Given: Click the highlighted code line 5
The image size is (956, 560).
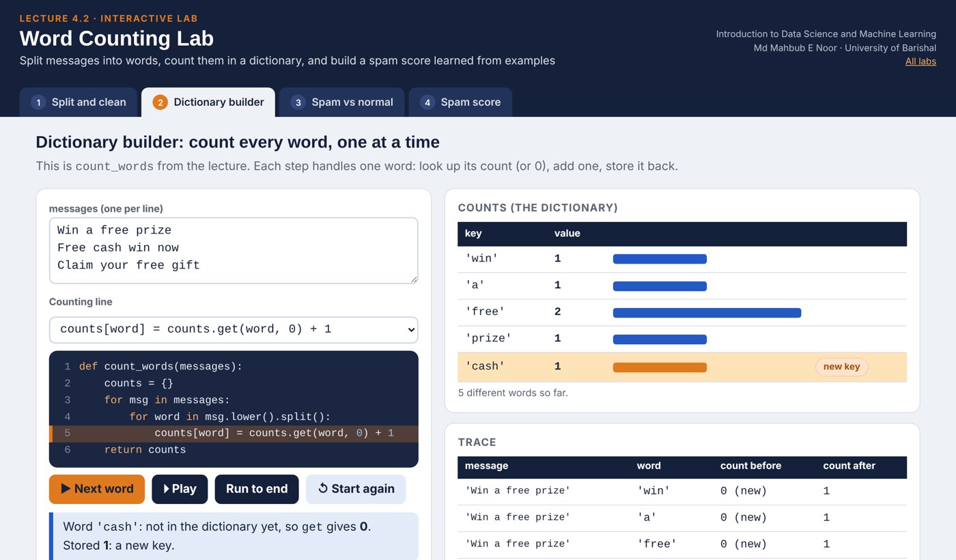Looking at the screenshot, I should [234, 434].
